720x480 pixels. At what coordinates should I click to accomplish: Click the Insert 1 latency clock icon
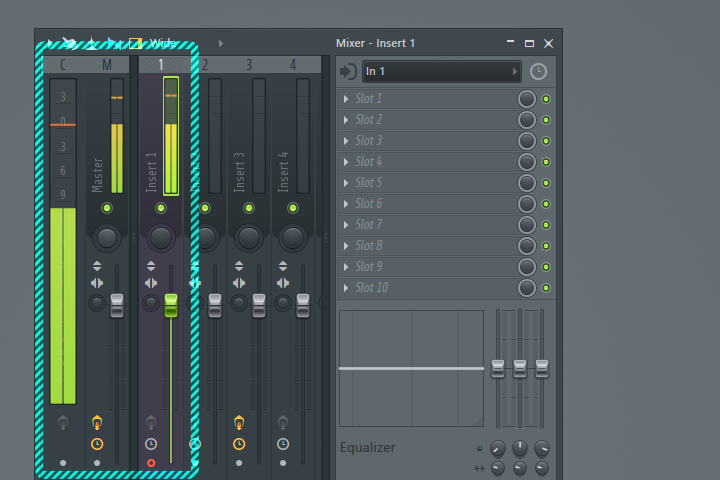(151, 444)
